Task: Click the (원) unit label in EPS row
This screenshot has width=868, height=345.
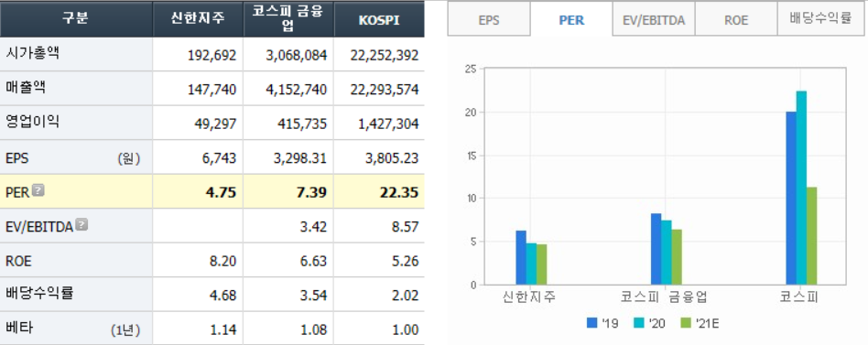Action: pyautogui.click(x=128, y=159)
